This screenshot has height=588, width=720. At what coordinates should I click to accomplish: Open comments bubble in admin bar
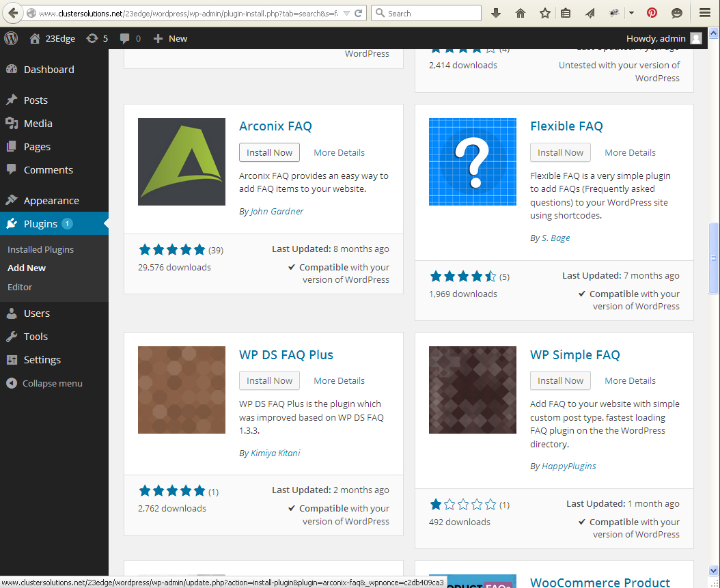tap(130, 38)
